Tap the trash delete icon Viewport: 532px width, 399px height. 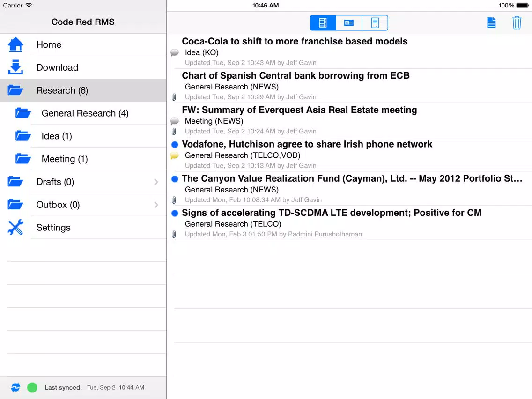pyautogui.click(x=517, y=23)
